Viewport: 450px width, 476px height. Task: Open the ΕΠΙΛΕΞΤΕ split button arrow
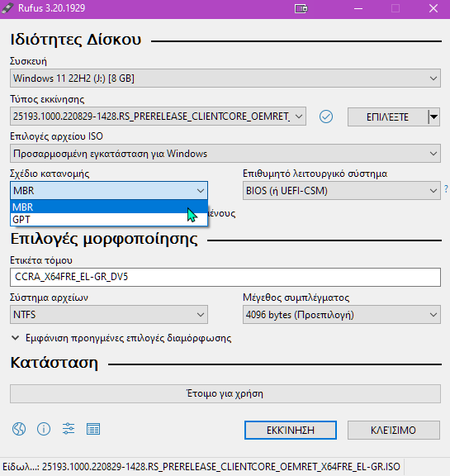click(x=434, y=117)
